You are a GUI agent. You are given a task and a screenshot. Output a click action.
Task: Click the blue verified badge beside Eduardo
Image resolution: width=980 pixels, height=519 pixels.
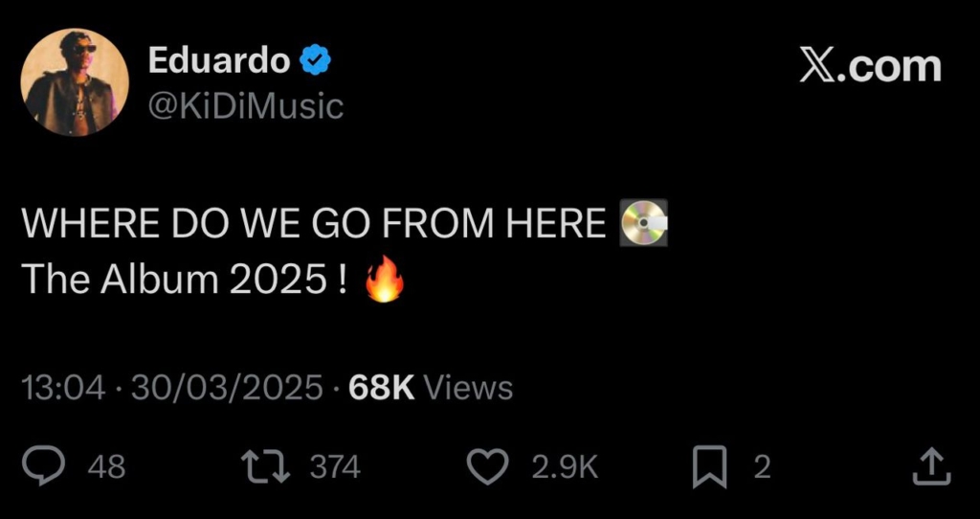[x=316, y=60]
